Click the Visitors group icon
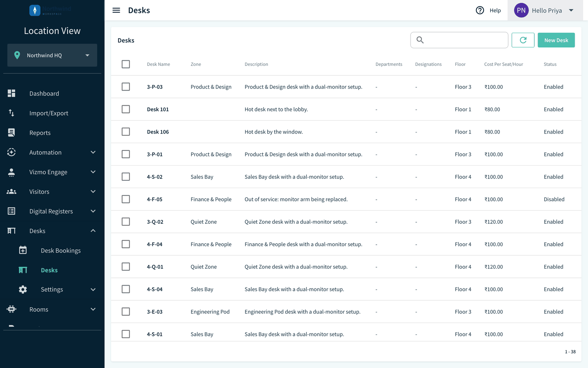This screenshot has height=368, width=588. pos(11,191)
